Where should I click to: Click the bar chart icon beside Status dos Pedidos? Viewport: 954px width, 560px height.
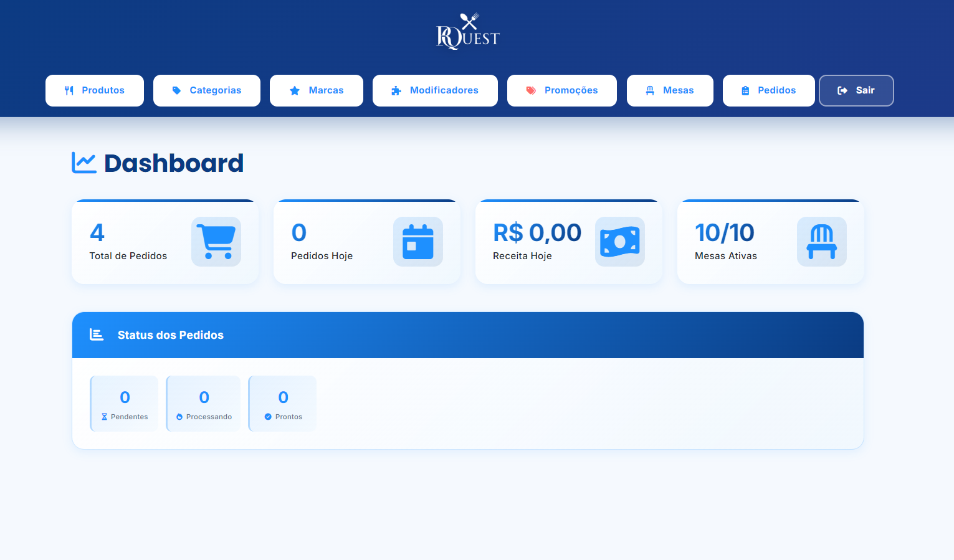(97, 335)
